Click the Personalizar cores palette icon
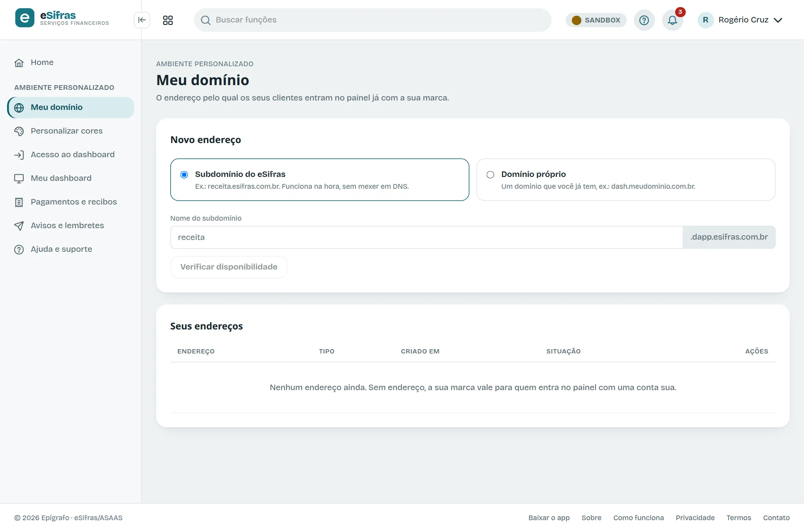The image size is (804, 532). click(19, 131)
